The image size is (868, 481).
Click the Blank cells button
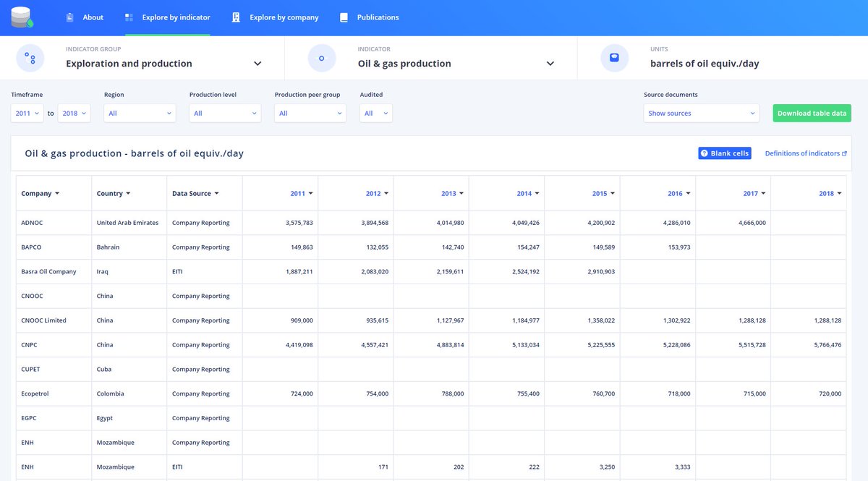725,153
